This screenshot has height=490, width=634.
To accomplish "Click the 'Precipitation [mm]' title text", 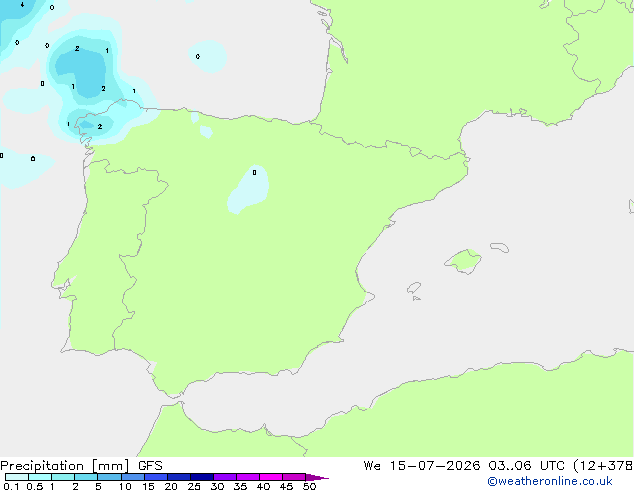I will pos(65,466).
